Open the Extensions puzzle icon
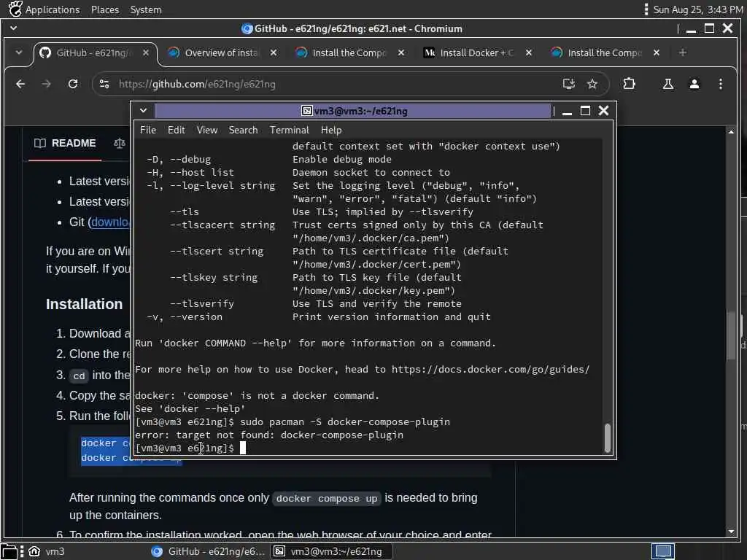This screenshot has width=747, height=560. point(630,84)
